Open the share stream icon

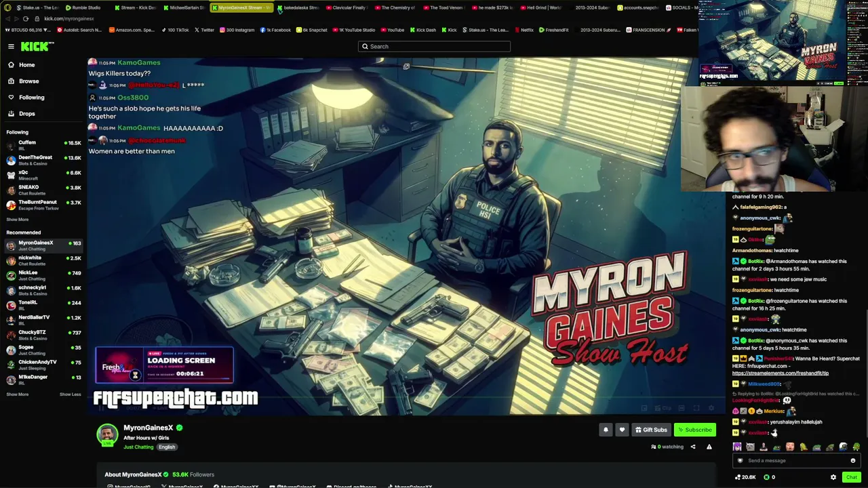(x=693, y=447)
